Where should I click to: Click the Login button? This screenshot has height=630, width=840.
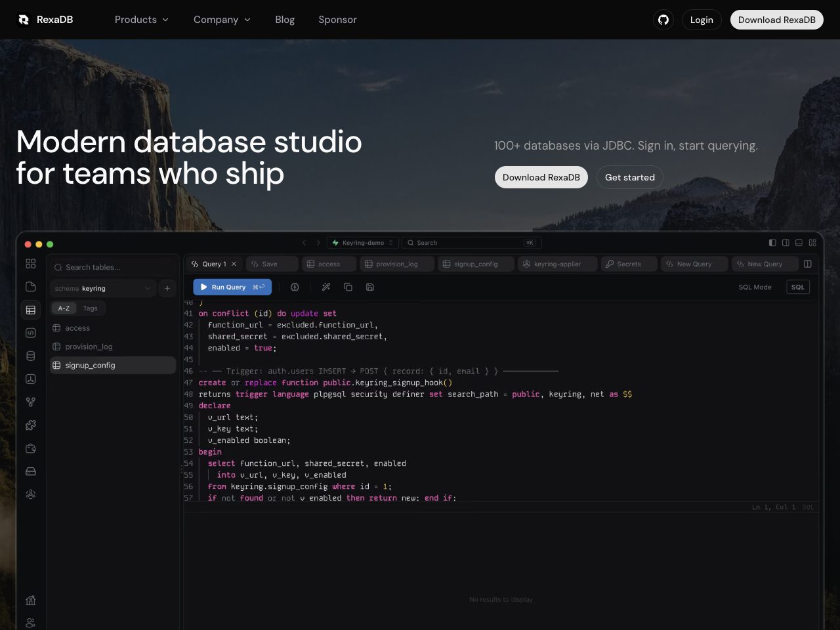pos(702,20)
